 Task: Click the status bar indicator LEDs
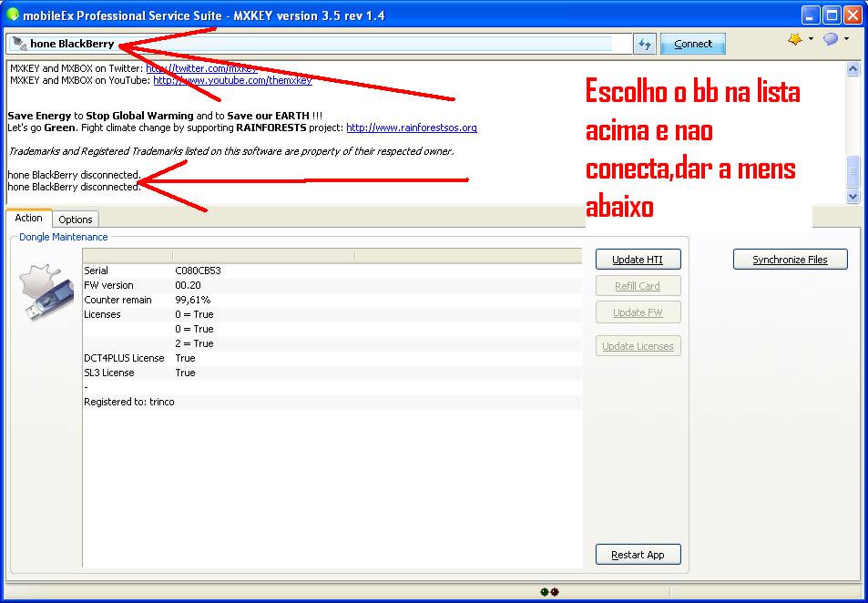[550, 592]
